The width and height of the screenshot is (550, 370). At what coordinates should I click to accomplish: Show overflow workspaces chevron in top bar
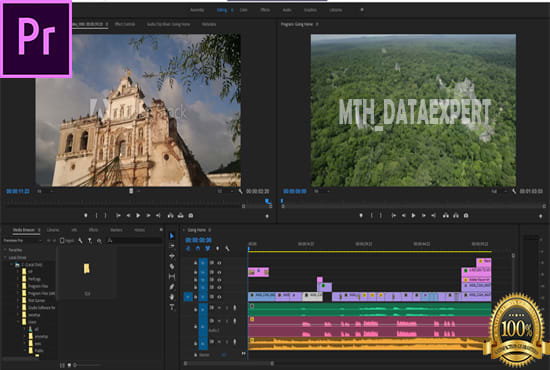[362, 10]
